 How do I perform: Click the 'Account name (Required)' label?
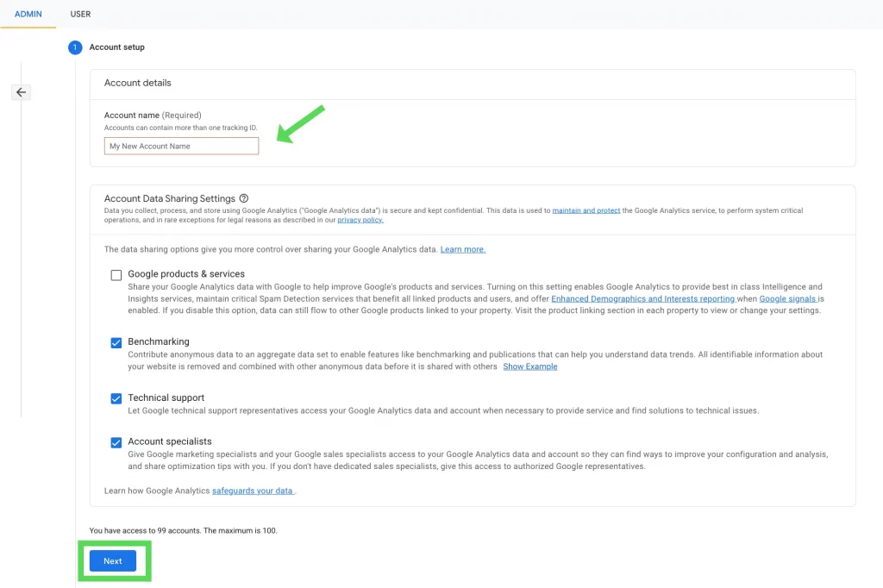(153, 115)
